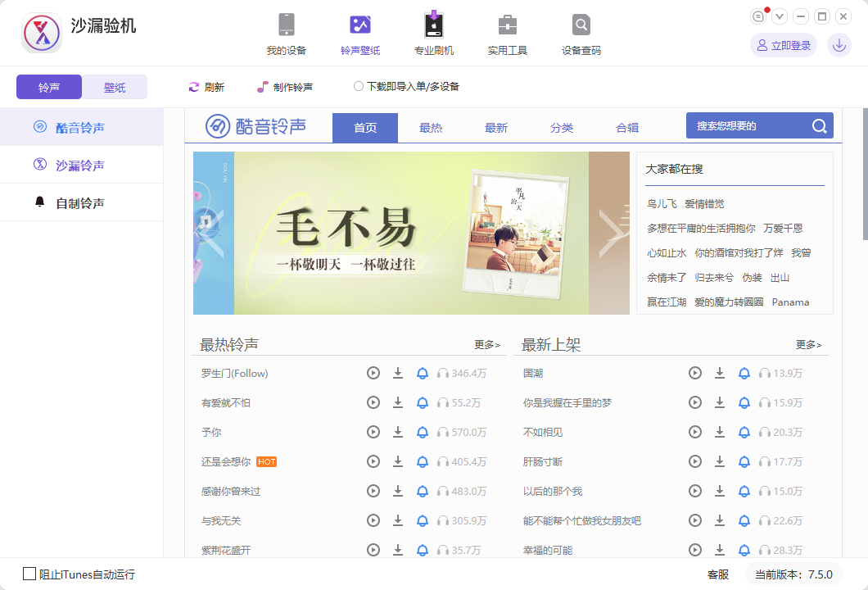Download the 有爱就不怕 ringtone
The image size is (868, 590).
[397, 402]
